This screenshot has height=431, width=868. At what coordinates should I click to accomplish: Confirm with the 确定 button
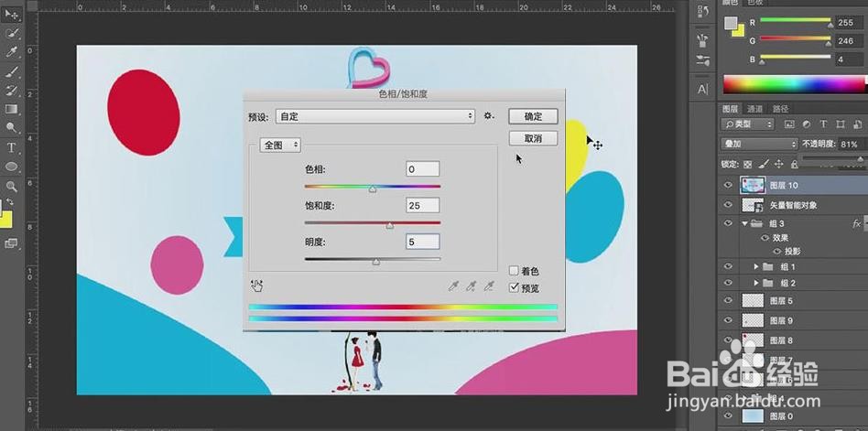[533, 117]
